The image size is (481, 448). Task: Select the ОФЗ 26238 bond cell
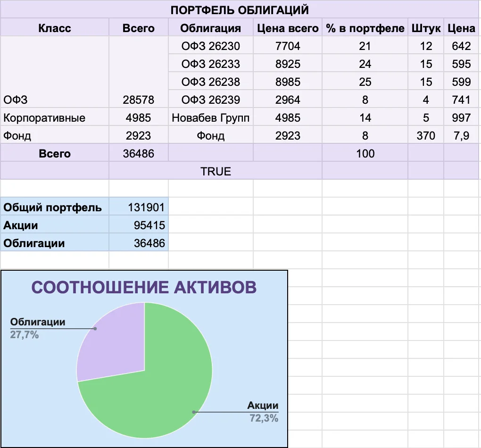[210, 82]
